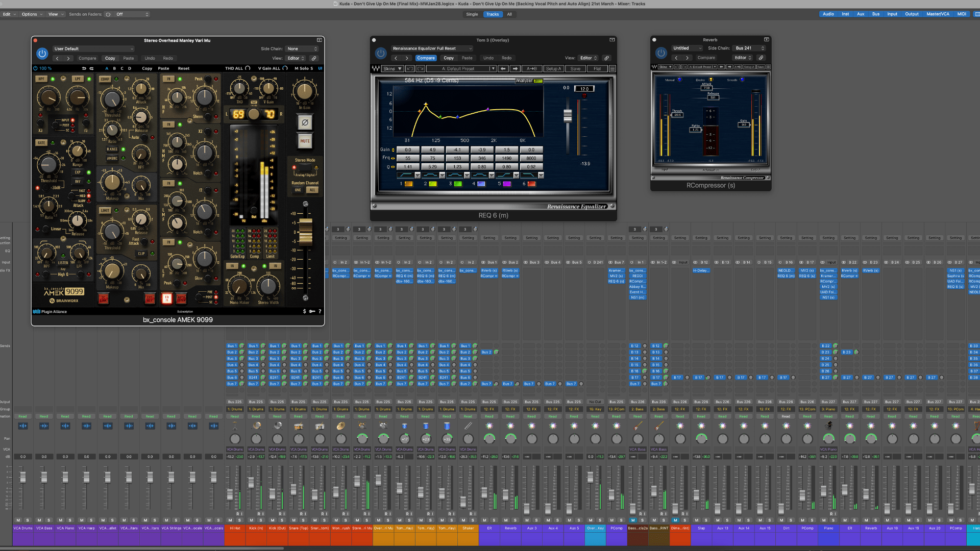Toggle power button of Tom 3 Renaissance Equalizer
Viewport: 980px width, 551px height.
tap(381, 53)
